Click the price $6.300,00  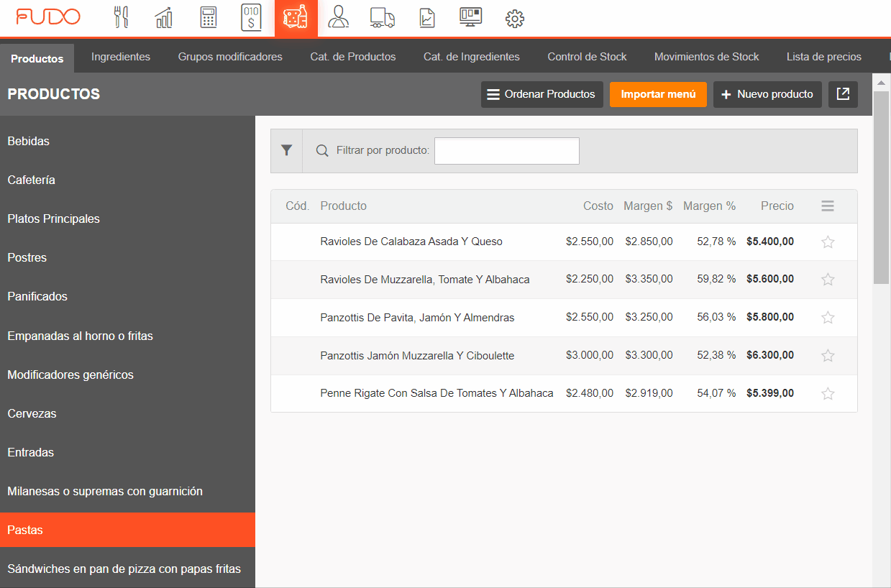coord(770,355)
